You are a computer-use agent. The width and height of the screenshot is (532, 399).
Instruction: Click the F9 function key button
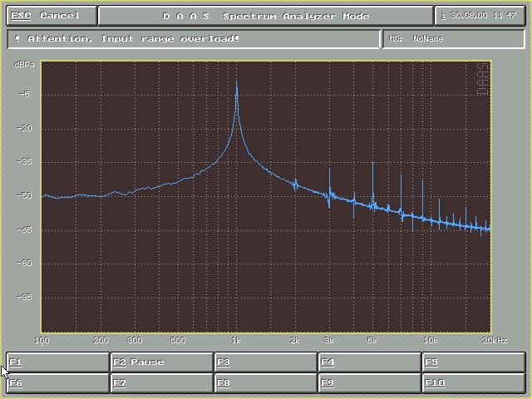coord(369,383)
